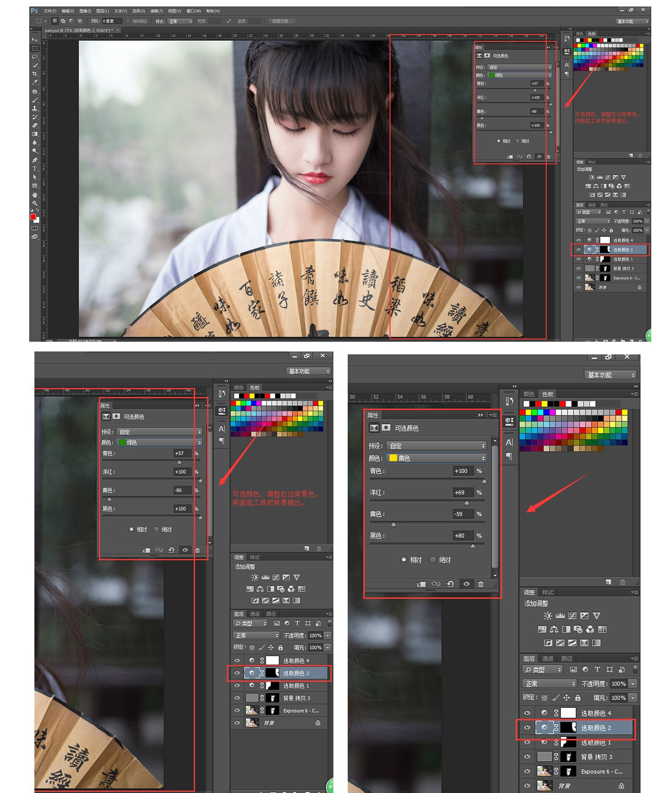
Task: Select the Horizontal Type tool
Action: [x=34, y=169]
